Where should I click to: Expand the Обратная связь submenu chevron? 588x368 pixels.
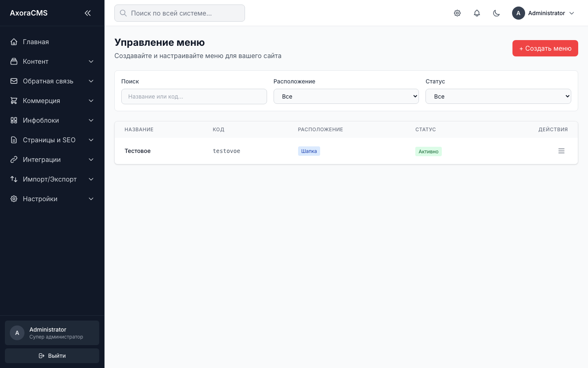[x=91, y=81]
